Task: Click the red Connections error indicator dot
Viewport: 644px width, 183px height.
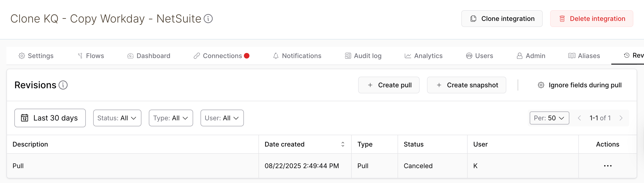Action: pos(246,56)
